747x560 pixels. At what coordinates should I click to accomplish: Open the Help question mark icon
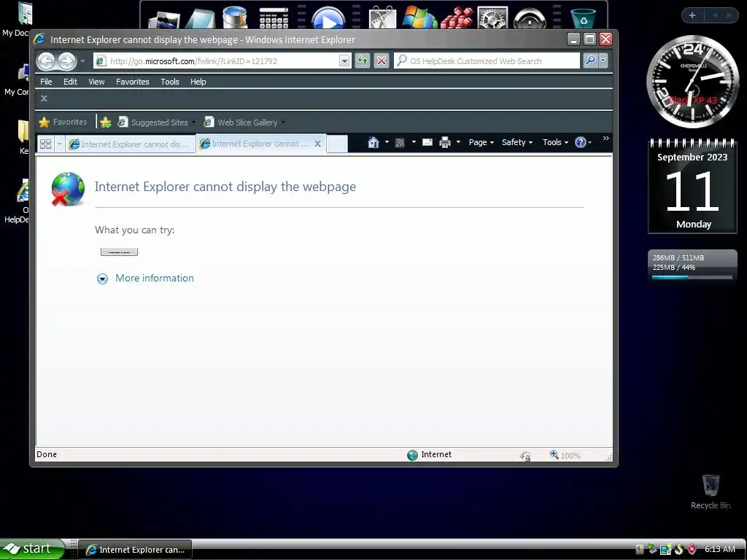click(580, 142)
